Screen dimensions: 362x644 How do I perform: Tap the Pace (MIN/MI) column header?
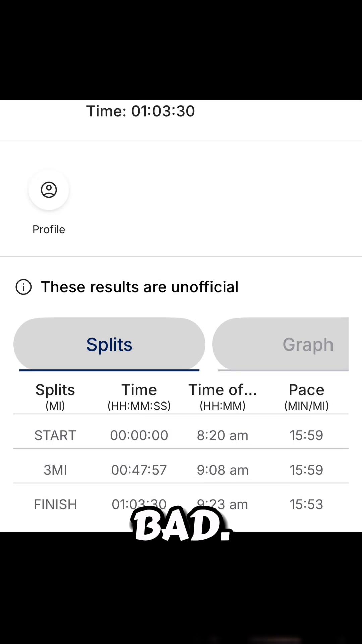(306, 396)
